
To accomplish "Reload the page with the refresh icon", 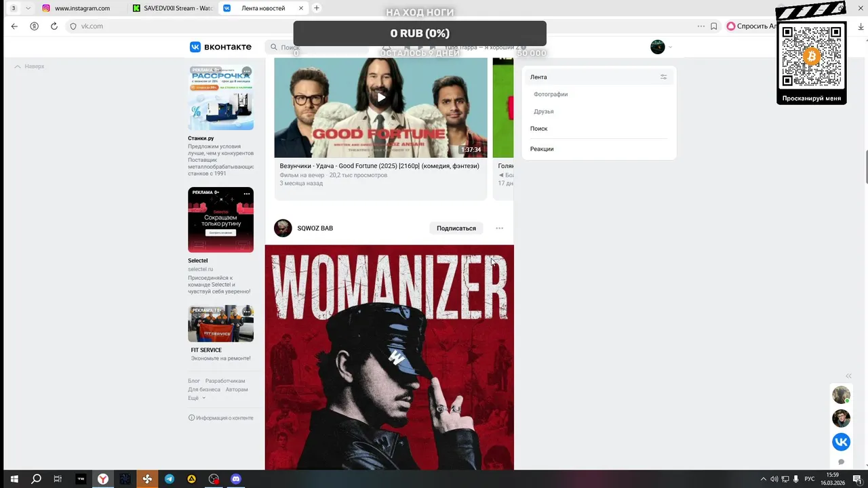I will point(54,26).
